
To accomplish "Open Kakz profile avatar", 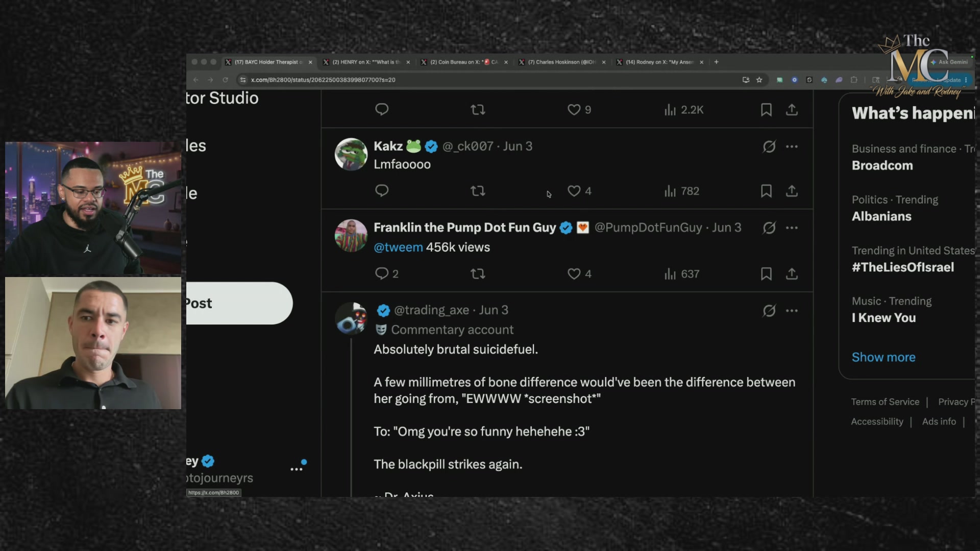I will click(351, 154).
